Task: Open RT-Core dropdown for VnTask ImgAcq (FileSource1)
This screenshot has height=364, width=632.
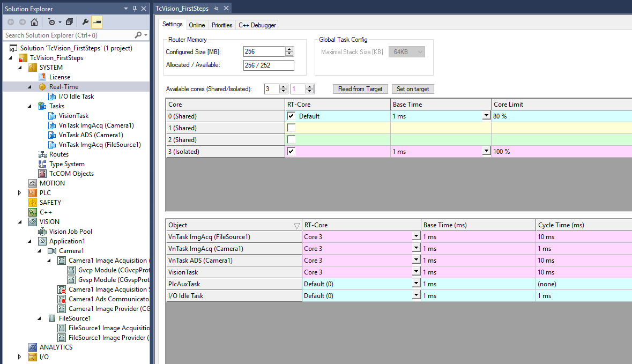Action: coord(417,236)
